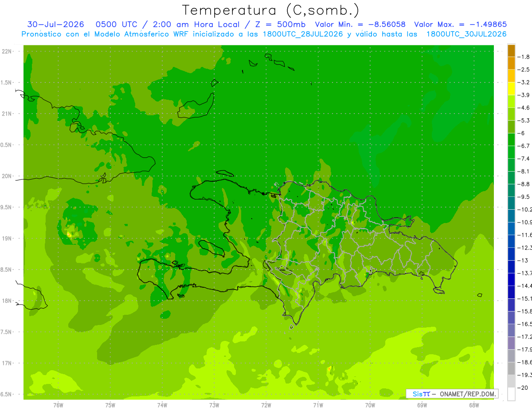
Task: Click the '-8.8' colorbar value
Action: coord(524,184)
